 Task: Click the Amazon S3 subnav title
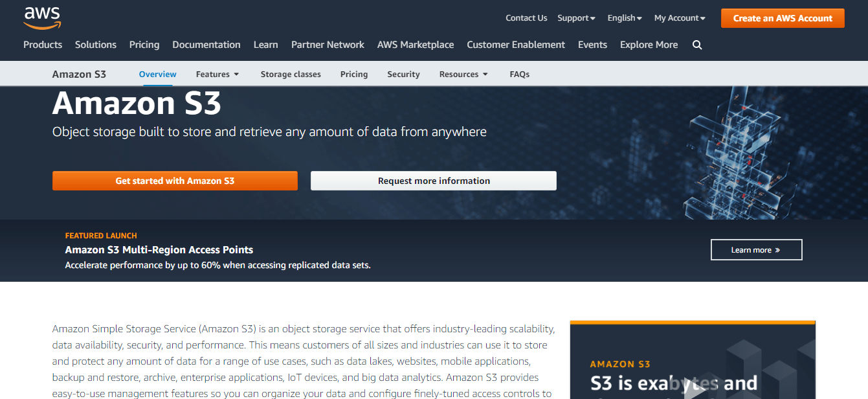[79, 74]
